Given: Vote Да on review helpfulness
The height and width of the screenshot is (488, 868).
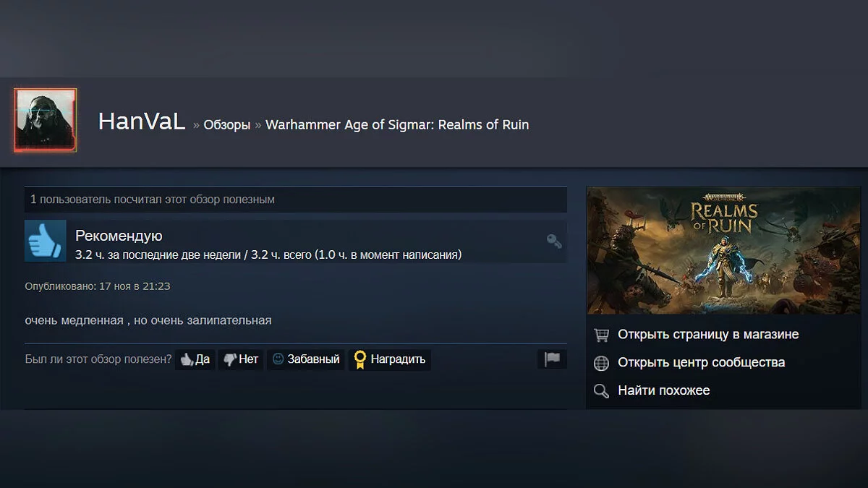Looking at the screenshot, I should point(195,359).
